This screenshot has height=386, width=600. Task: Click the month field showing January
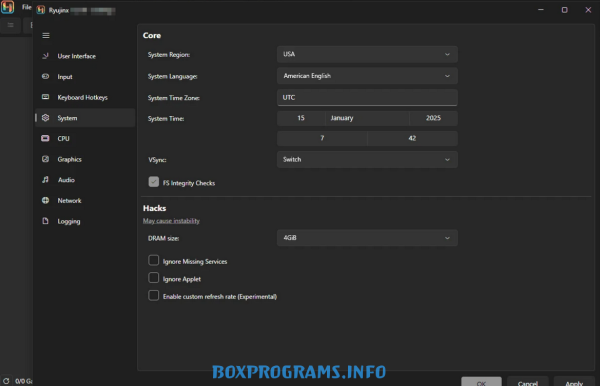[x=367, y=118]
